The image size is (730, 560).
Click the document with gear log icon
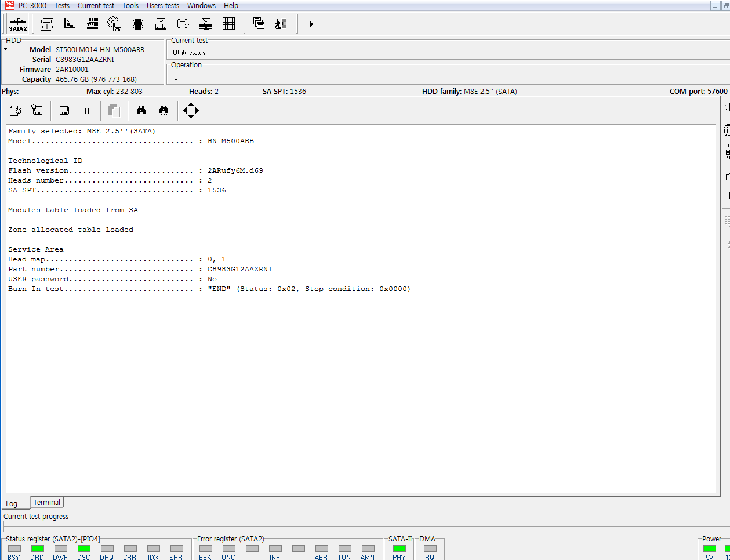(16, 110)
